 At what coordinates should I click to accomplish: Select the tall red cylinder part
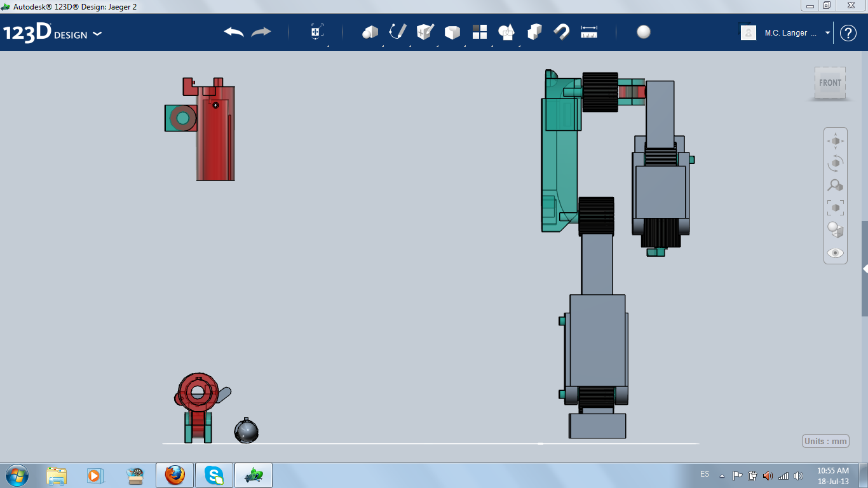pos(215,133)
